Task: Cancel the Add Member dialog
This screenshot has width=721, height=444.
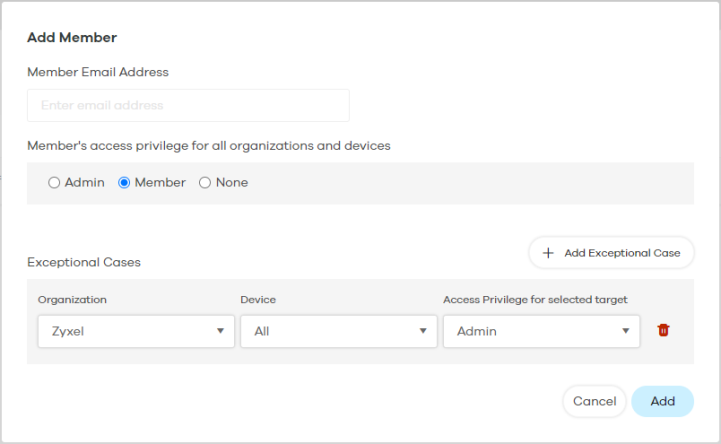Action: (x=594, y=401)
